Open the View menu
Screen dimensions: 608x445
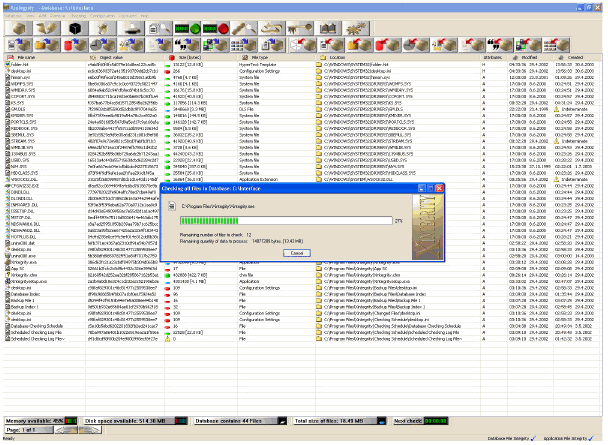tap(30, 16)
